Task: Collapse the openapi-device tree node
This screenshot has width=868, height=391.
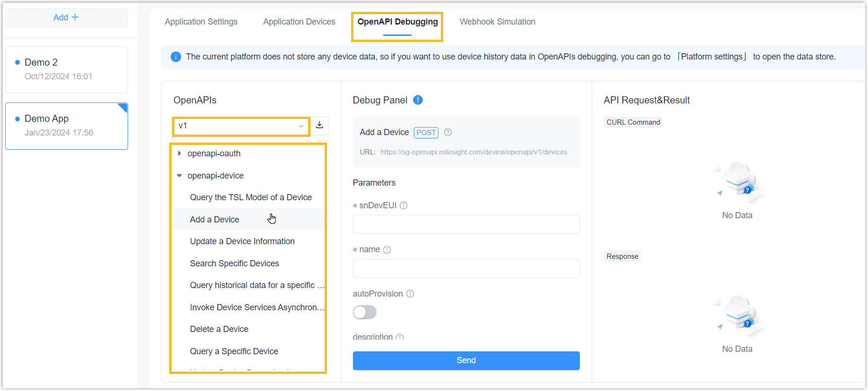Action: (x=180, y=176)
